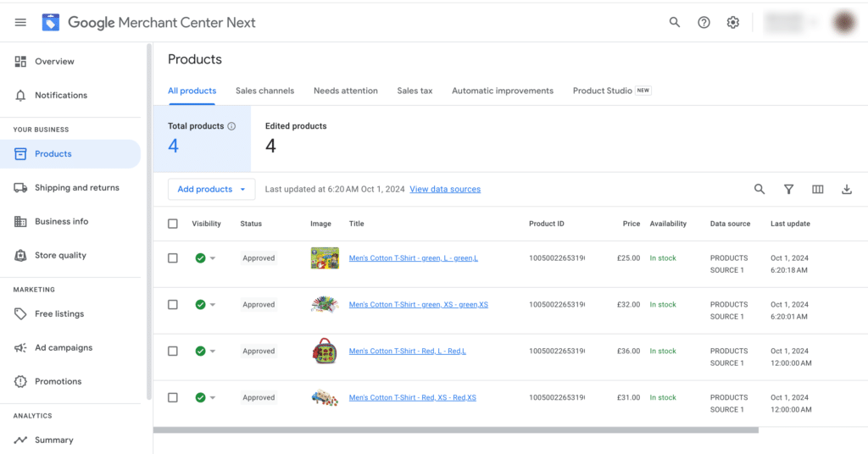This screenshot has height=454, width=868.
Task: Open Men's Cotton T-Shirt - Red, XS link
Action: click(413, 397)
